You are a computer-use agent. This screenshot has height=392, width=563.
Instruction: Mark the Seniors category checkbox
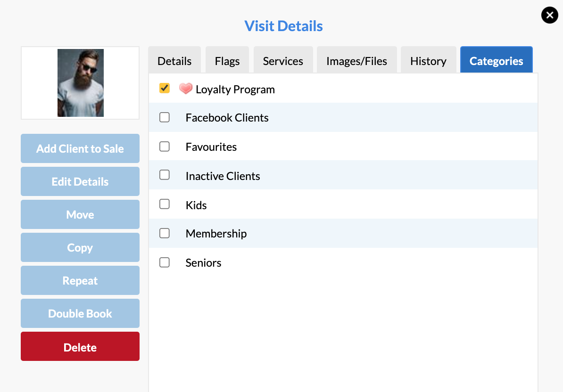165,262
